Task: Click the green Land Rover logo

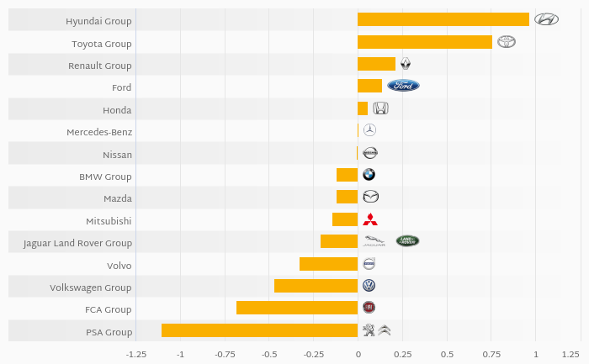Action: pos(407,241)
